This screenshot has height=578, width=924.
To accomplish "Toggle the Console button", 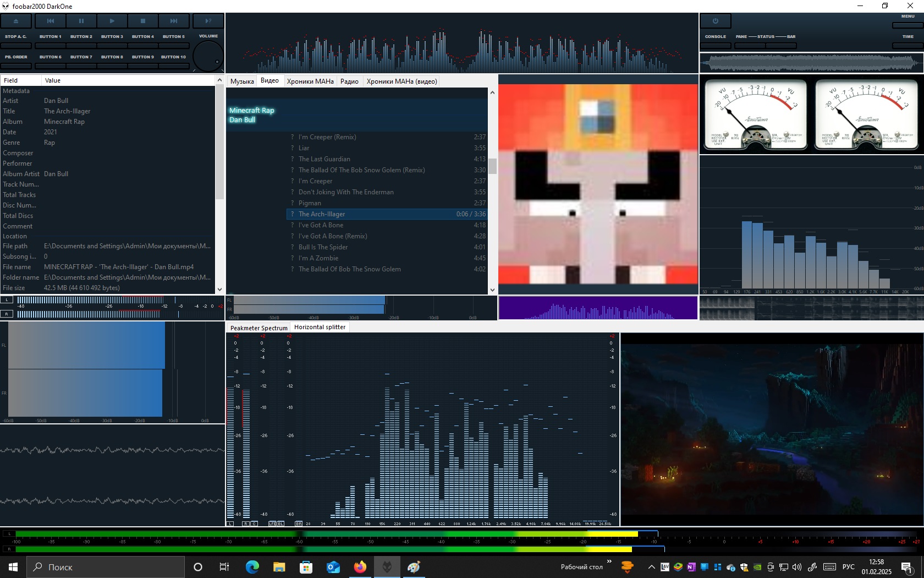I will pyautogui.click(x=716, y=45).
